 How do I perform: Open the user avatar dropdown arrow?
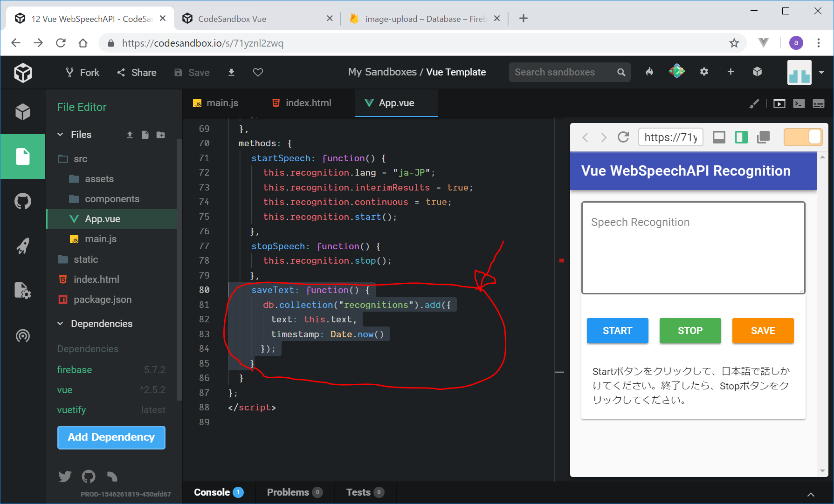point(821,72)
